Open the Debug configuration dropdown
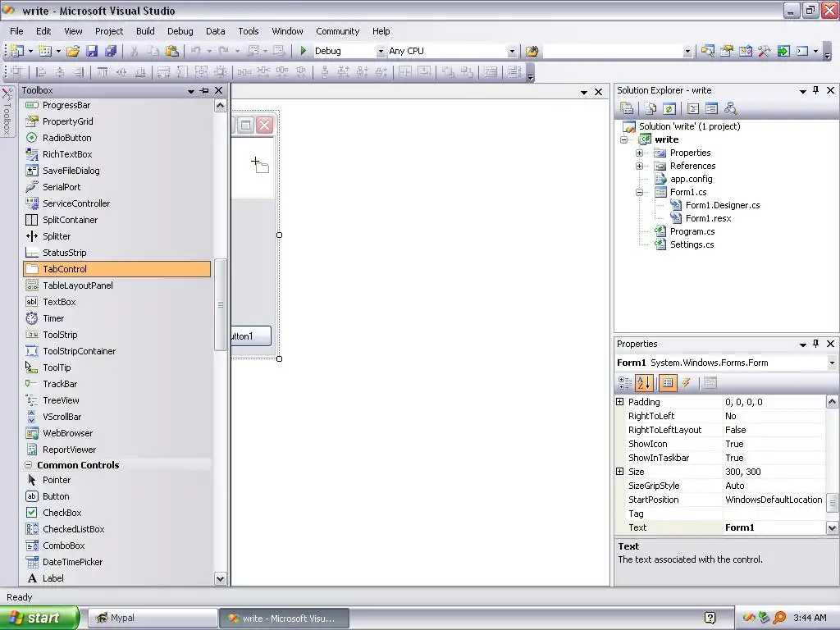The width and height of the screenshot is (840, 630). (381, 51)
